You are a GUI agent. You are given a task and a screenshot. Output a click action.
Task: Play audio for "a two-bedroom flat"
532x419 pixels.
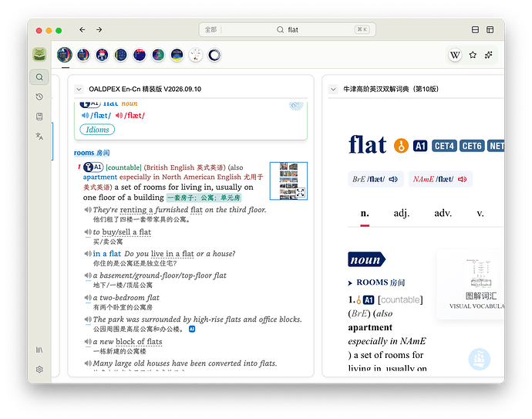pos(88,298)
